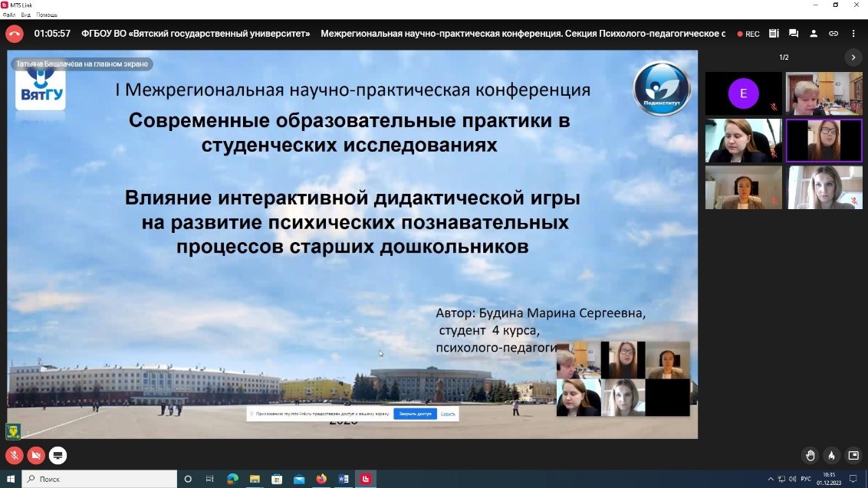Image resolution: width=868 pixels, height=488 pixels.
Task: Send a fire reaction
Action: coord(832,456)
